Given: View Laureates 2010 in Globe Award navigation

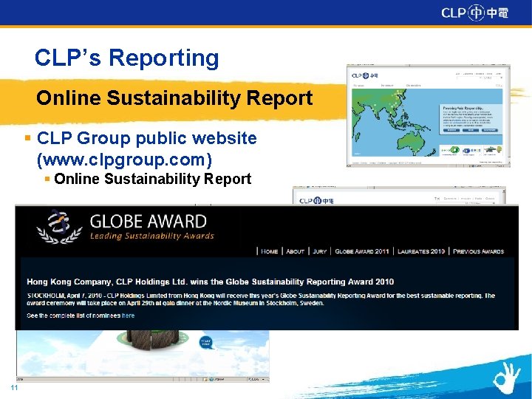Looking at the screenshot, I should [420, 251].
